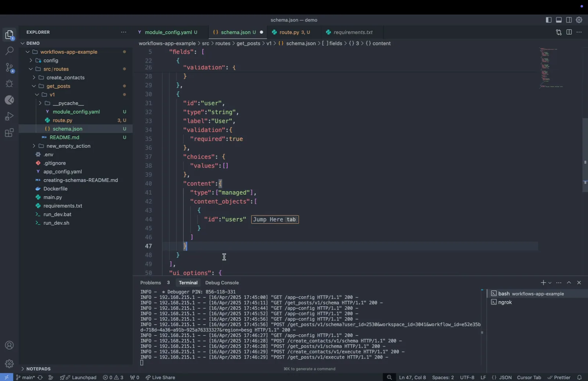
Task: Click the get_posts breadcrumb segment
Action: 248,43
